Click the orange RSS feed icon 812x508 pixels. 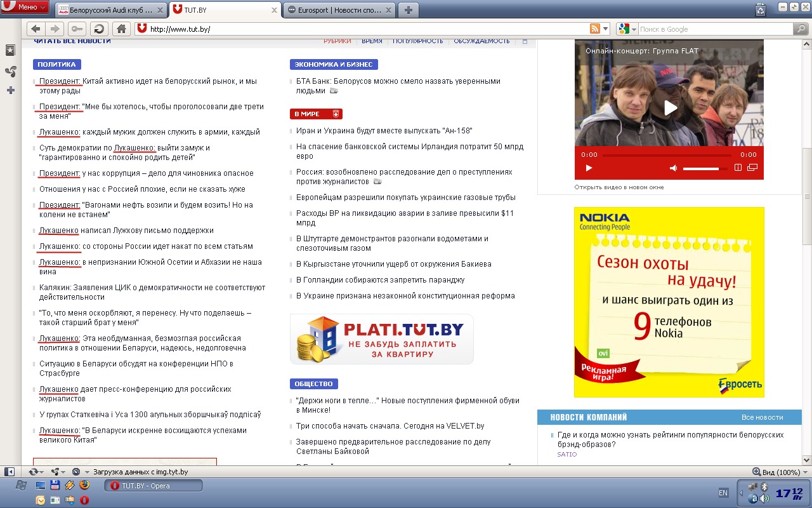tap(595, 29)
